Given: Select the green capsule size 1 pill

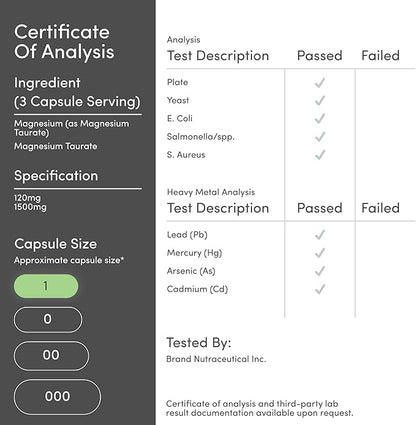Looking at the screenshot, I should point(46,286).
